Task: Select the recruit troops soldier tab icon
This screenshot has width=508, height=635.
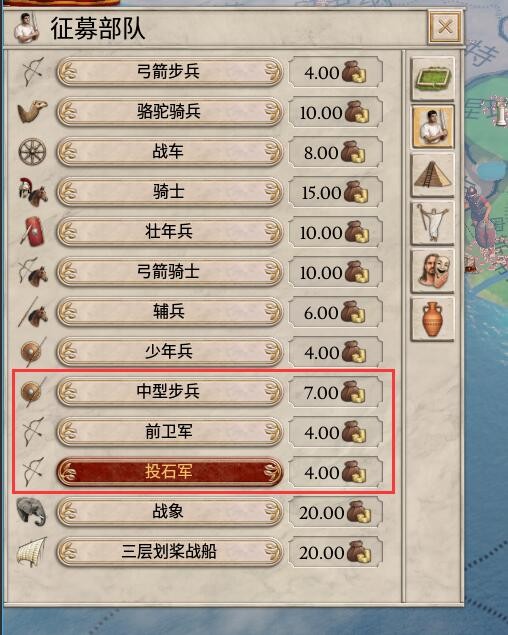Action: tap(433, 127)
